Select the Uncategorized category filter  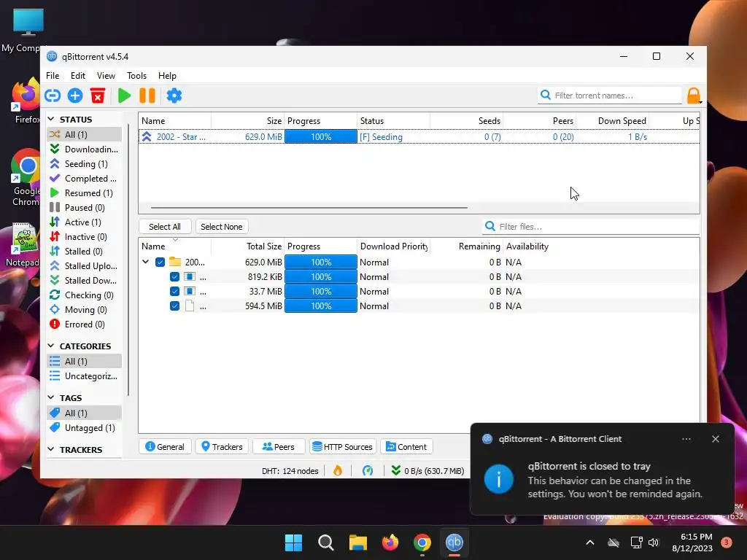click(85, 376)
